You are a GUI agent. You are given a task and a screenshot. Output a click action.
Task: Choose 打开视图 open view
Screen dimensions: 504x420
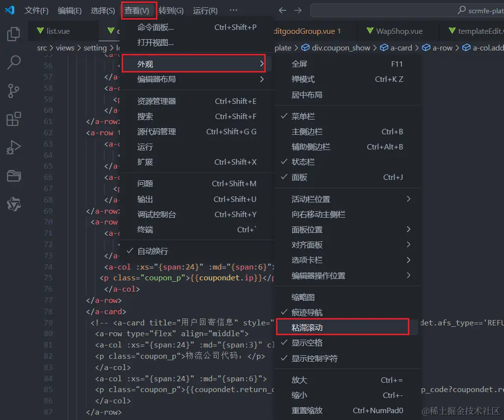197,43
